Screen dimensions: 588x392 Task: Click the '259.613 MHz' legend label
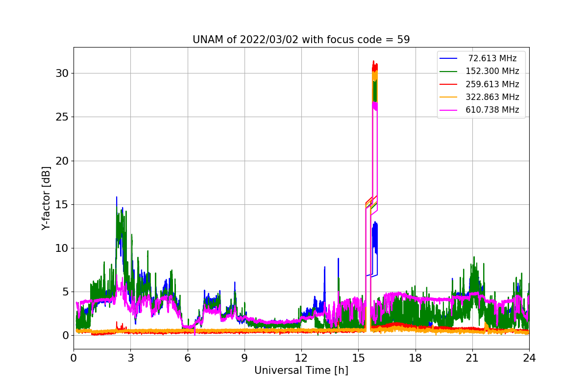[492, 84]
